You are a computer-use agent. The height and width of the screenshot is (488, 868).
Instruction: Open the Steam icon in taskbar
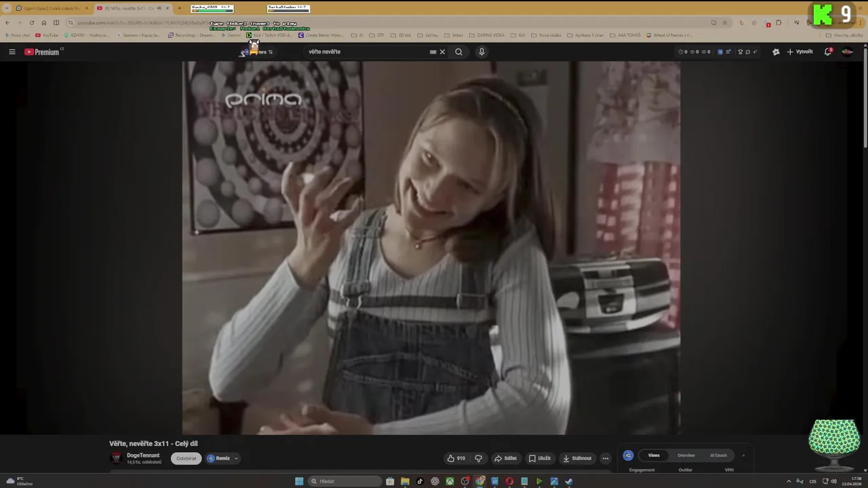[x=569, y=481]
